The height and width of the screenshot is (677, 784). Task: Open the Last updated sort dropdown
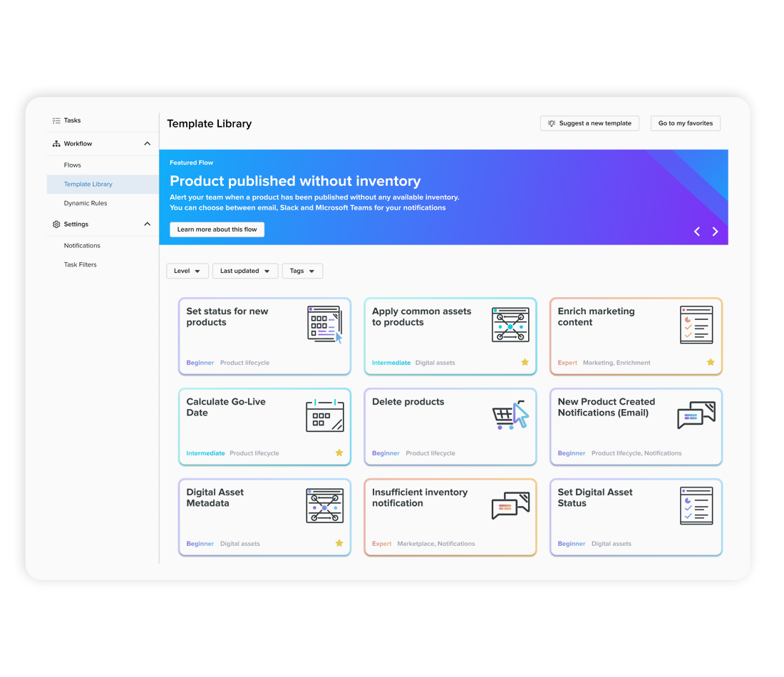tap(245, 271)
